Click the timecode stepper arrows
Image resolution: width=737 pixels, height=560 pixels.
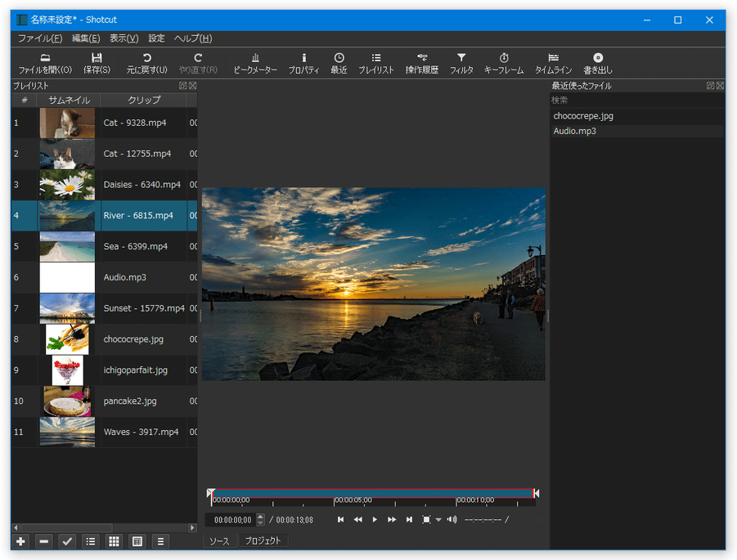(260, 520)
